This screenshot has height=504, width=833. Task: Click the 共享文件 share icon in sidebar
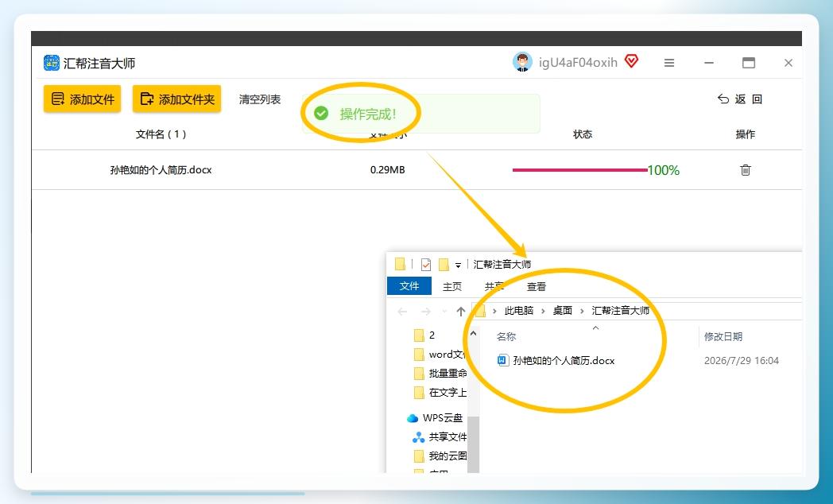[419, 437]
